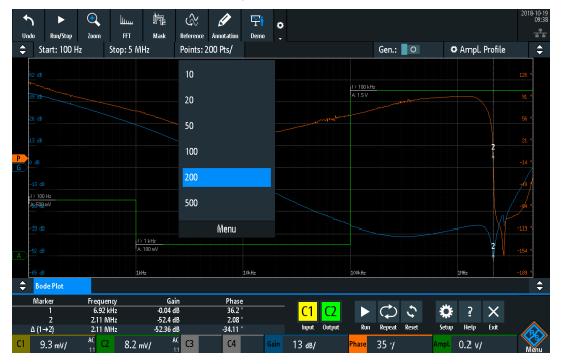561x364 pixels.
Task: Activate the Zoom magnifier tool
Action: point(94,25)
